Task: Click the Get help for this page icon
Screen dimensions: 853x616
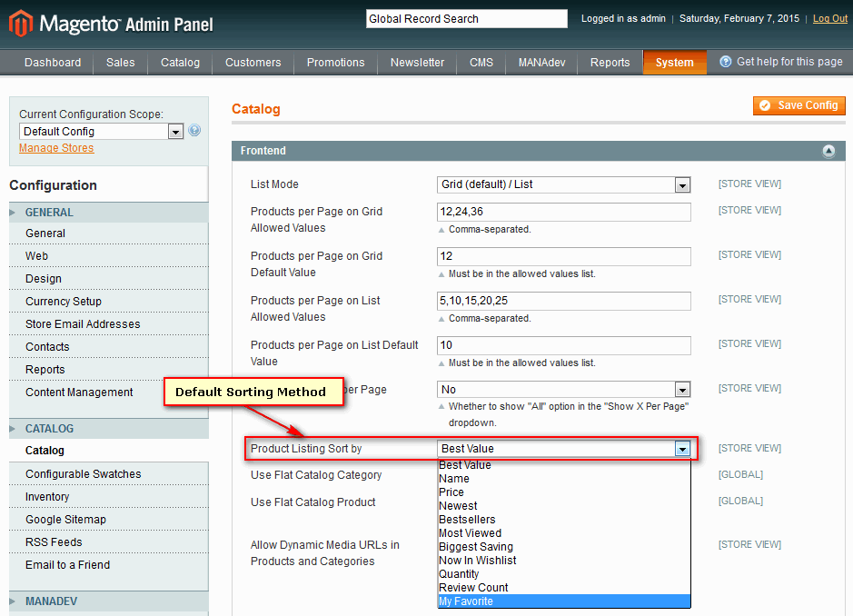Action: (x=726, y=62)
